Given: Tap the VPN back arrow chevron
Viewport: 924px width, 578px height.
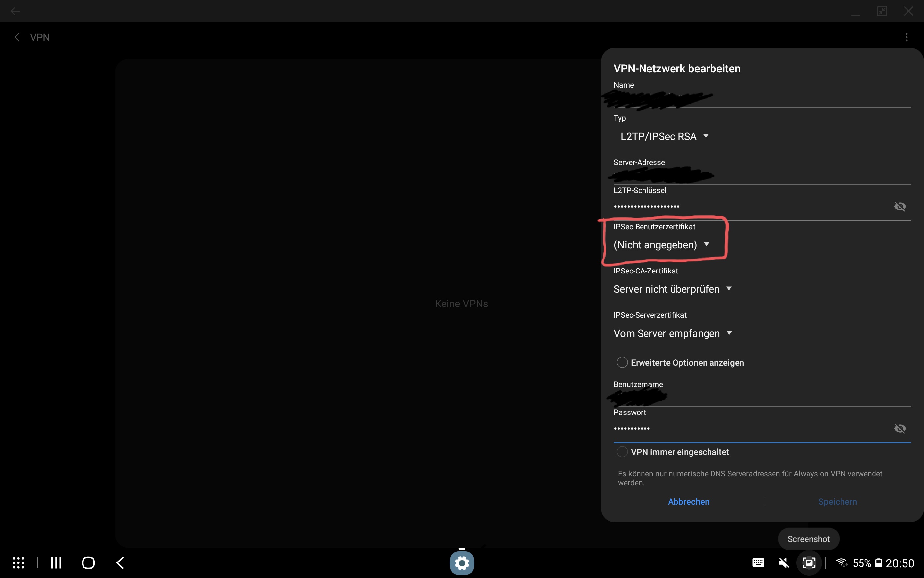Looking at the screenshot, I should point(17,37).
